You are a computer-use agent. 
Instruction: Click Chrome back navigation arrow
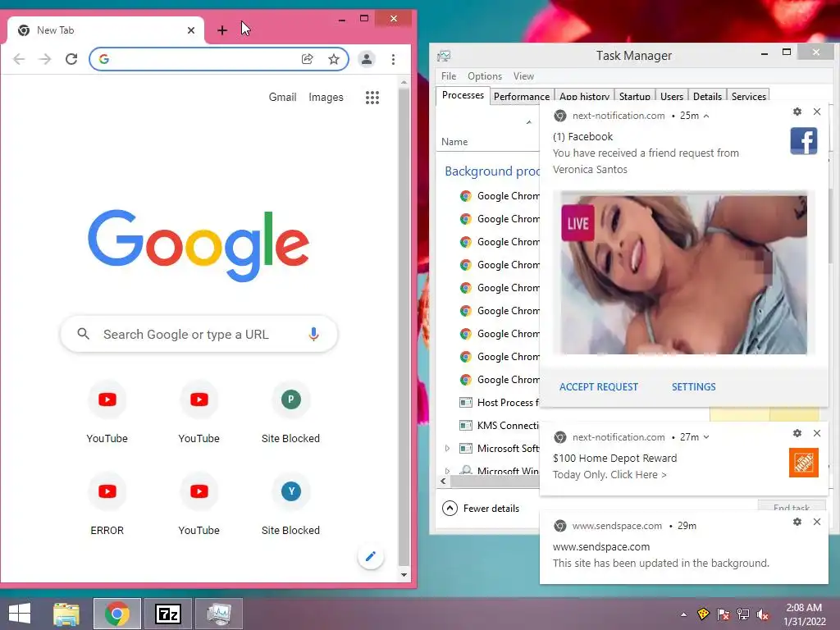(19, 59)
